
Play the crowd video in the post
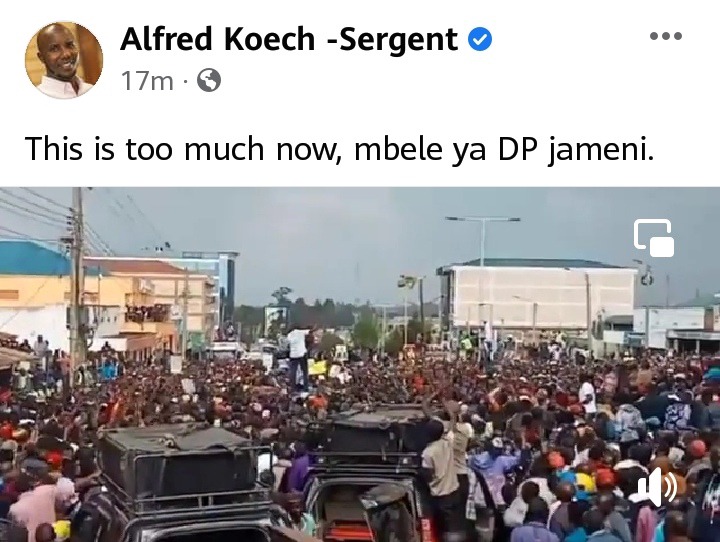360,364
